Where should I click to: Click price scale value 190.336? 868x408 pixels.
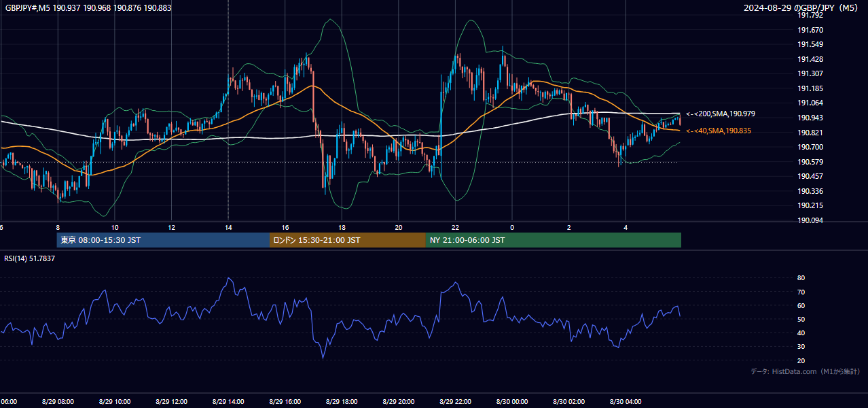(x=810, y=191)
